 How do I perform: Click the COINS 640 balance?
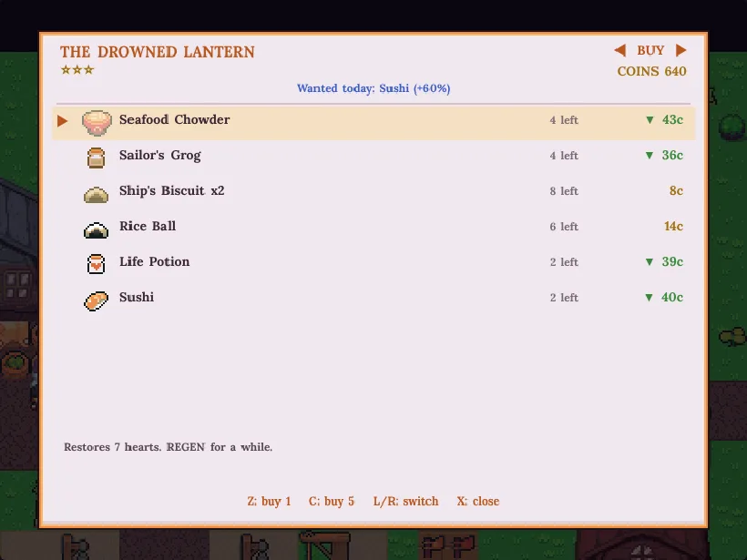pyautogui.click(x=651, y=71)
